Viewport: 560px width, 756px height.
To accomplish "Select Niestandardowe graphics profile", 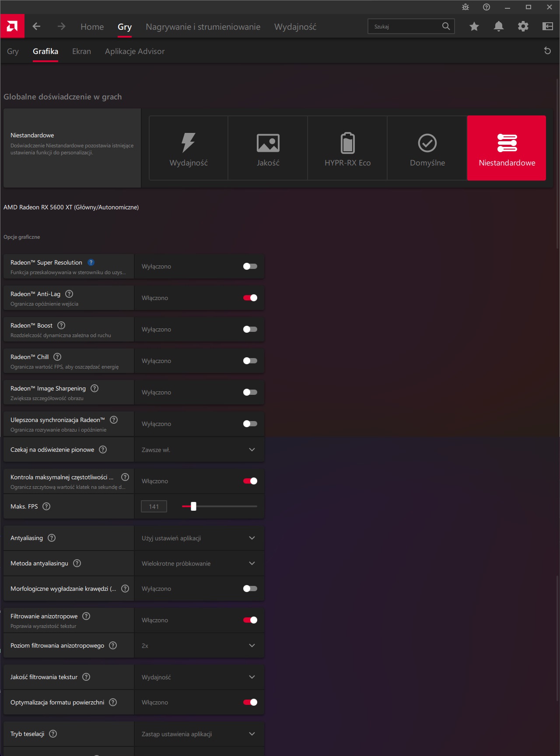I will pyautogui.click(x=507, y=148).
